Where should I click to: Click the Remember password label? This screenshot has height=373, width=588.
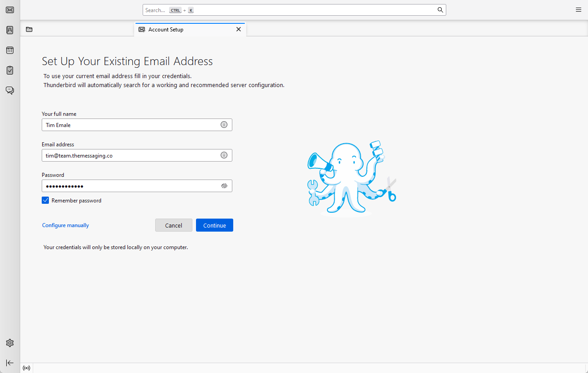pos(76,201)
